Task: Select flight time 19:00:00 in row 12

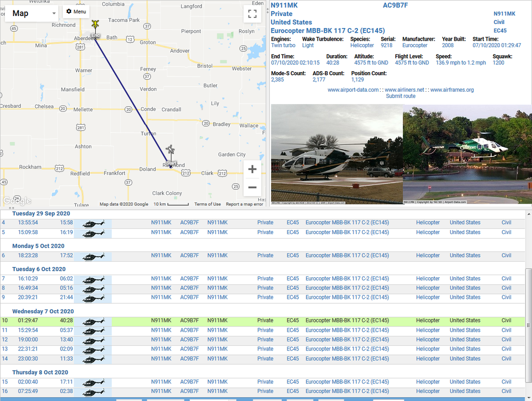Action: pyautogui.click(x=28, y=339)
